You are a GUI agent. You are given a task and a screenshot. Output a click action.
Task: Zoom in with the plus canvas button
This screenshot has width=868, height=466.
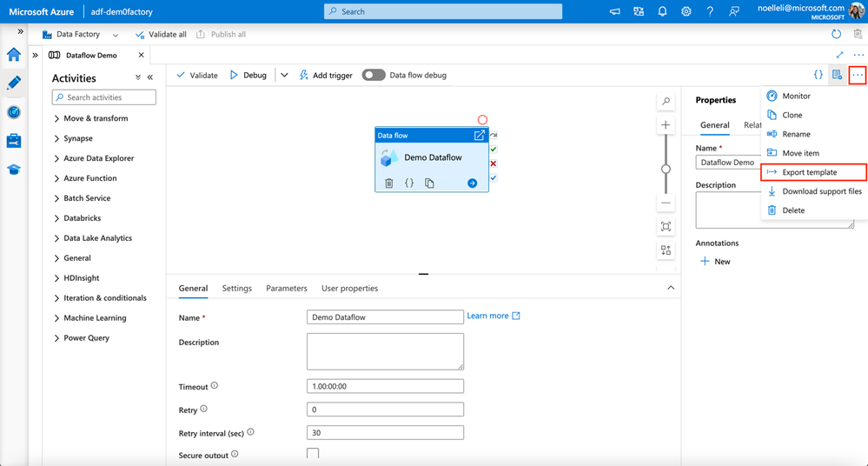(x=666, y=124)
